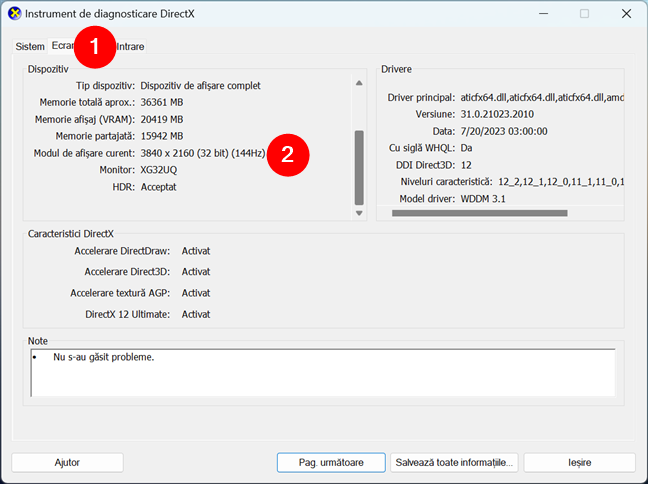Click the HDR value Acceptat
This screenshot has width=648, height=484.
(158, 187)
